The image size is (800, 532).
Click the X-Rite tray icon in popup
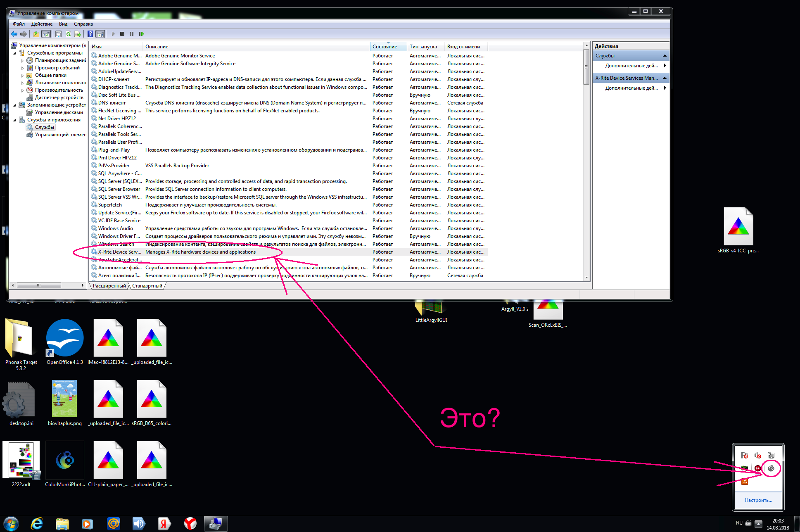coord(771,468)
